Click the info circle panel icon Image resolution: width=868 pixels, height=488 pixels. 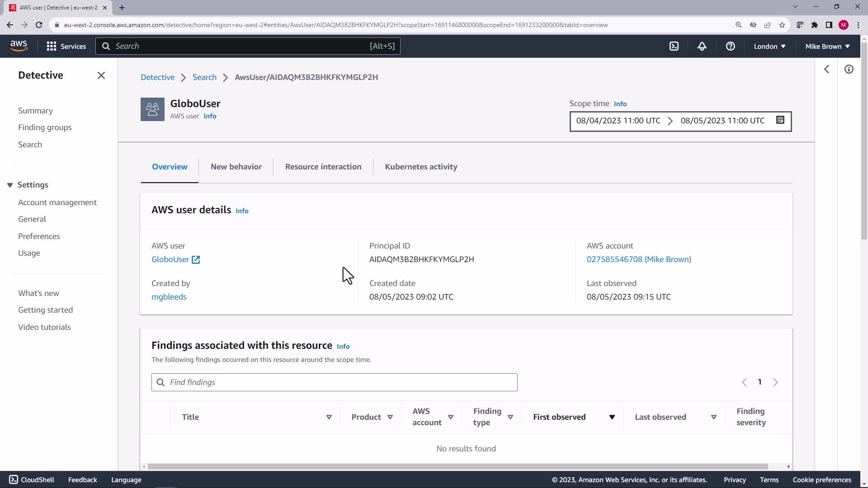pyautogui.click(x=849, y=69)
